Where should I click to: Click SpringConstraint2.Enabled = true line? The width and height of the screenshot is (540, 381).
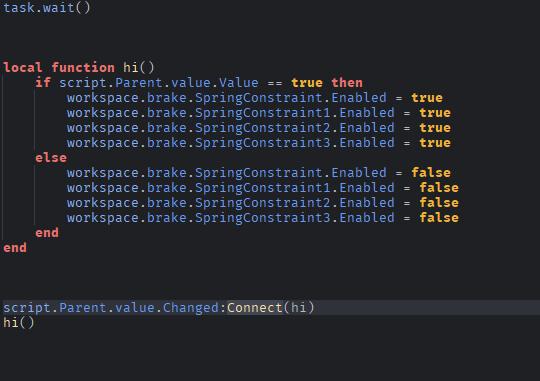tap(259, 128)
